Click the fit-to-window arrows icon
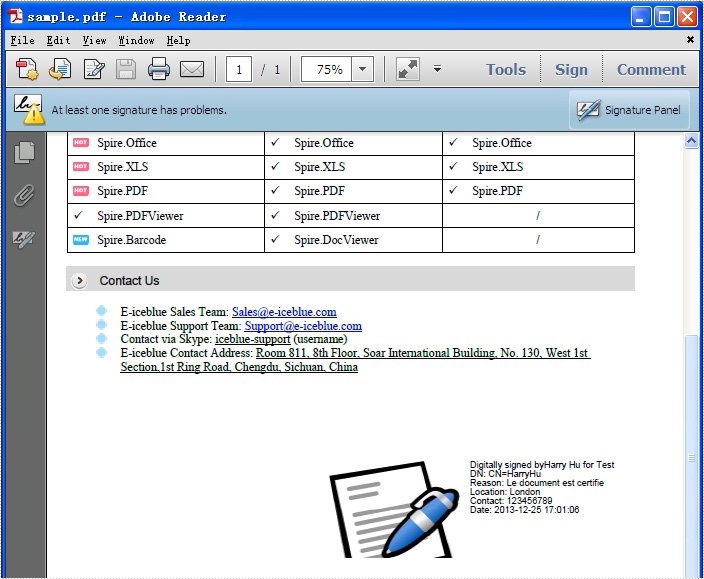704x579 pixels. coord(408,70)
